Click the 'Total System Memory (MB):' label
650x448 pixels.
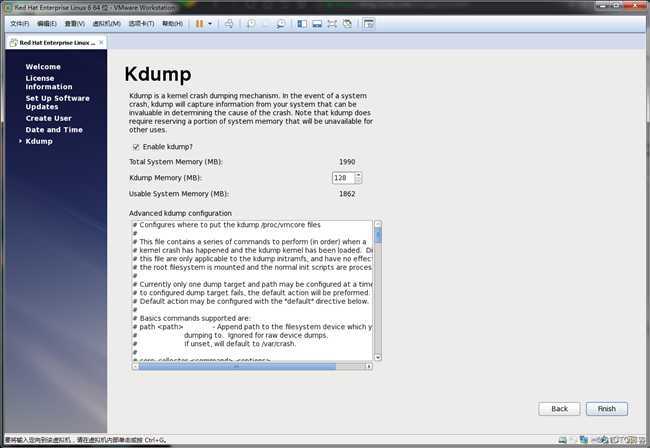pyautogui.click(x=176, y=162)
